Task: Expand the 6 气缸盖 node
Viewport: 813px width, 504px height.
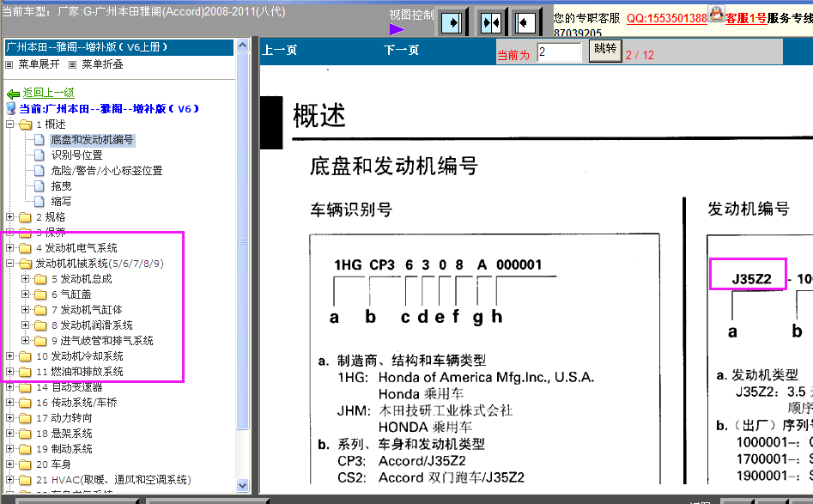Action: [25, 294]
